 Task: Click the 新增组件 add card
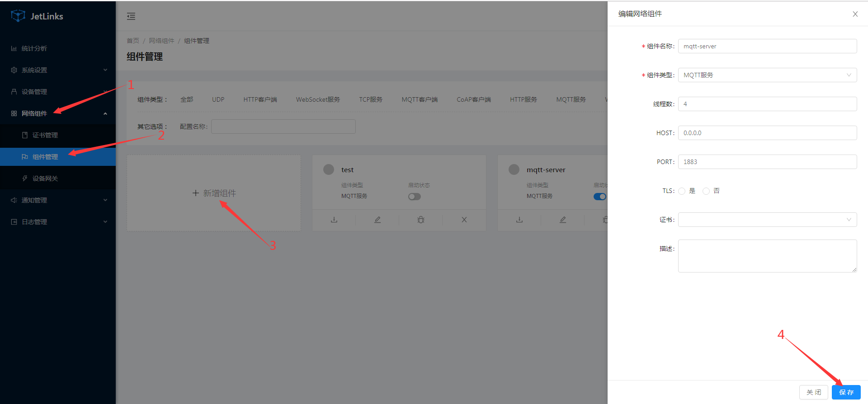tap(214, 193)
